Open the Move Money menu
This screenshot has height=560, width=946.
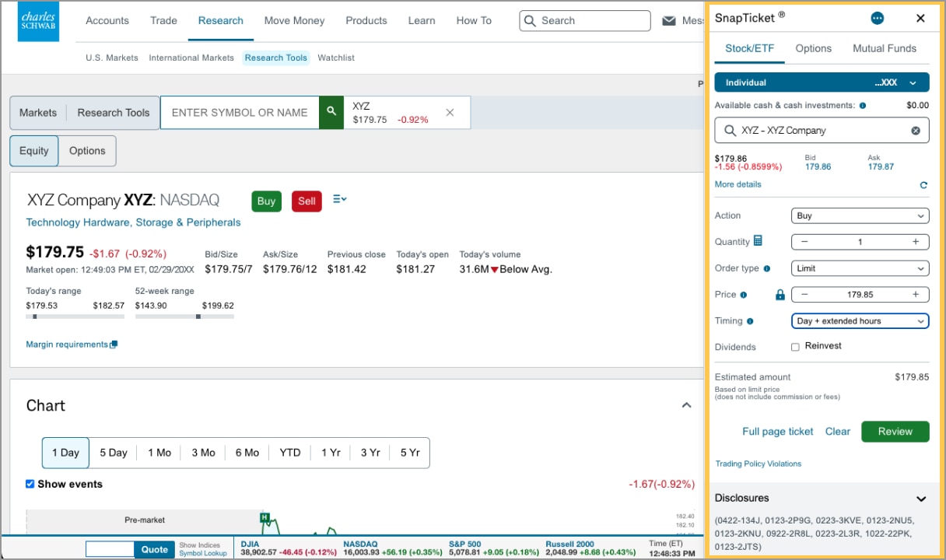294,20
